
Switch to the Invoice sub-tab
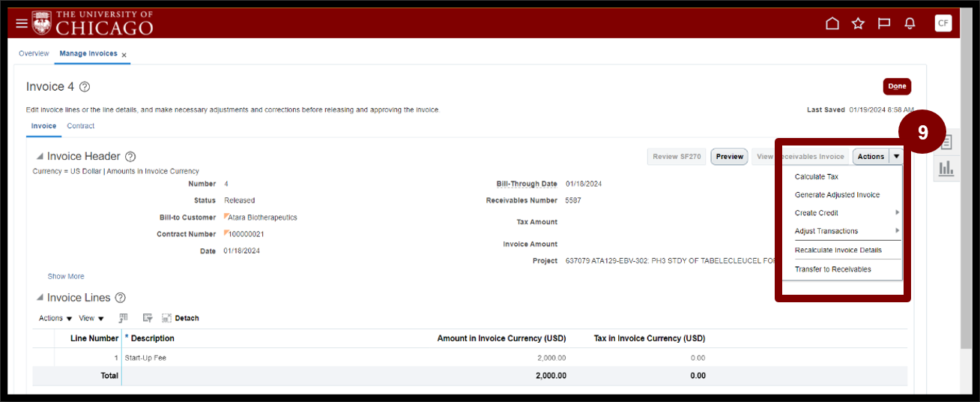[x=43, y=126]
